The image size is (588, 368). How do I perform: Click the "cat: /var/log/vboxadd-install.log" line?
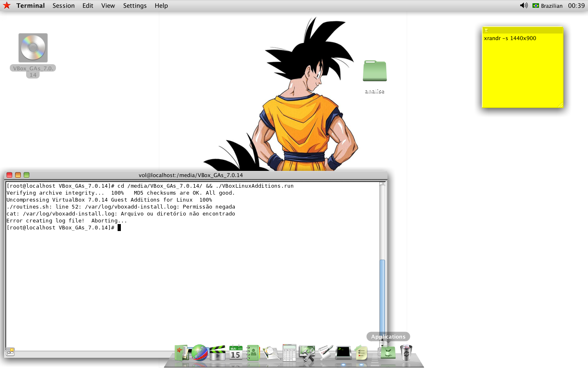121,214
